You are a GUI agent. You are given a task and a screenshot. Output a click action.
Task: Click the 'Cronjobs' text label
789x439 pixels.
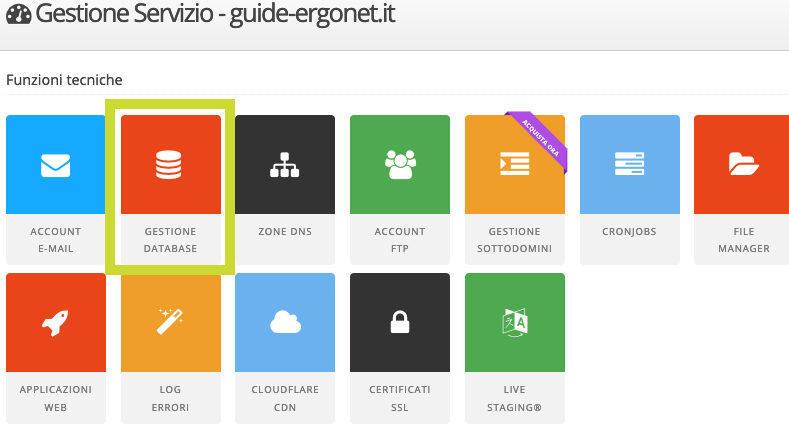tap(629, 232)
